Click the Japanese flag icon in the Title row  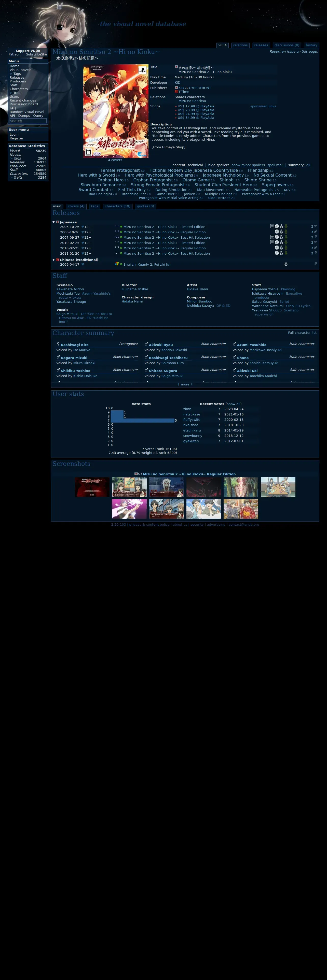coord(176,67)
